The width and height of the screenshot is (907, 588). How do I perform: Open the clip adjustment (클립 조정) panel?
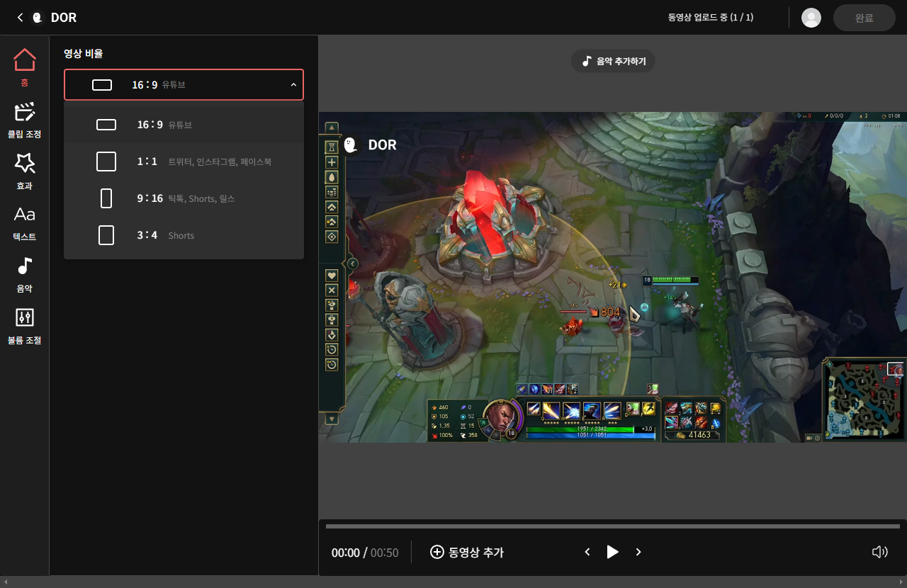point(24,120)
